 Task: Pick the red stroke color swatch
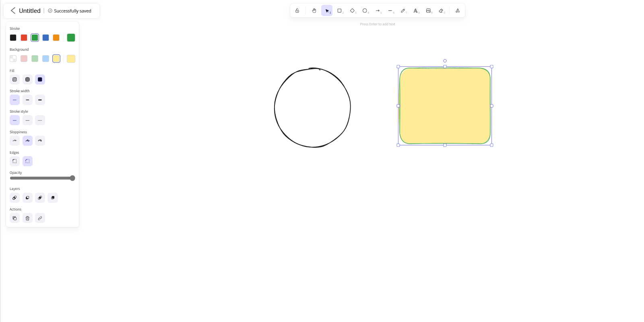24,37
